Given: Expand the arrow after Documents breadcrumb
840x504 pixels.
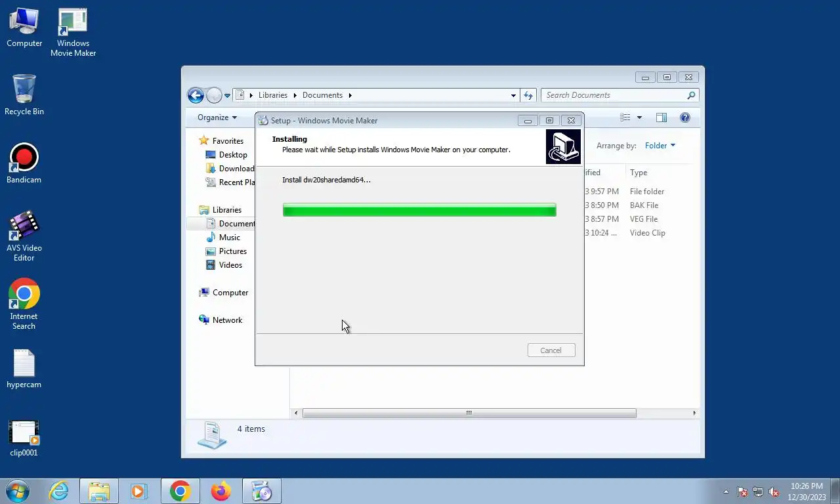Looking at the screenshot, I should coord(350,95).
